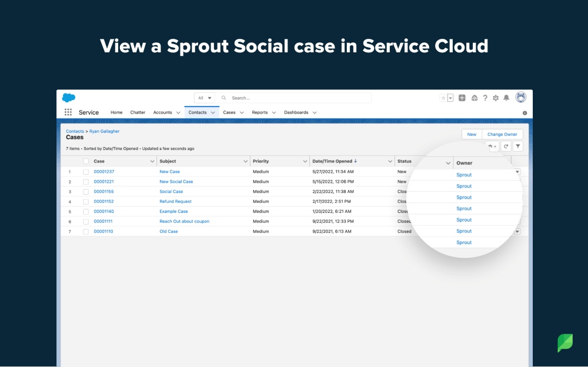Tick checkbox for case 00001152

pyautogui.click(x=86, y=202)
